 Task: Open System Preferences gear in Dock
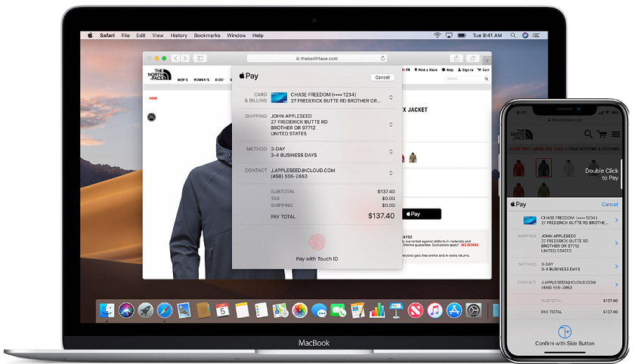click(x=473, y=310)
